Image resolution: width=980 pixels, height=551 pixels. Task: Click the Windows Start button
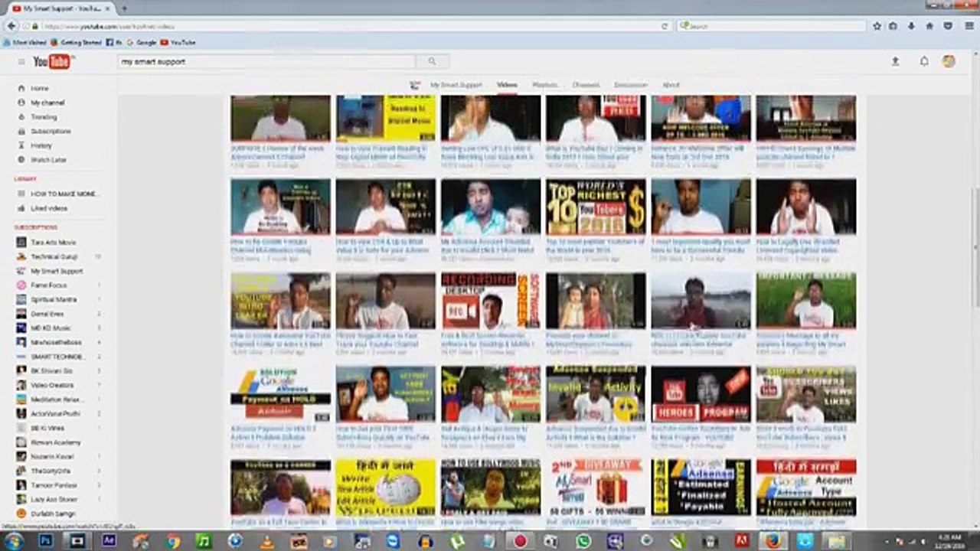(x=15, y=541)
